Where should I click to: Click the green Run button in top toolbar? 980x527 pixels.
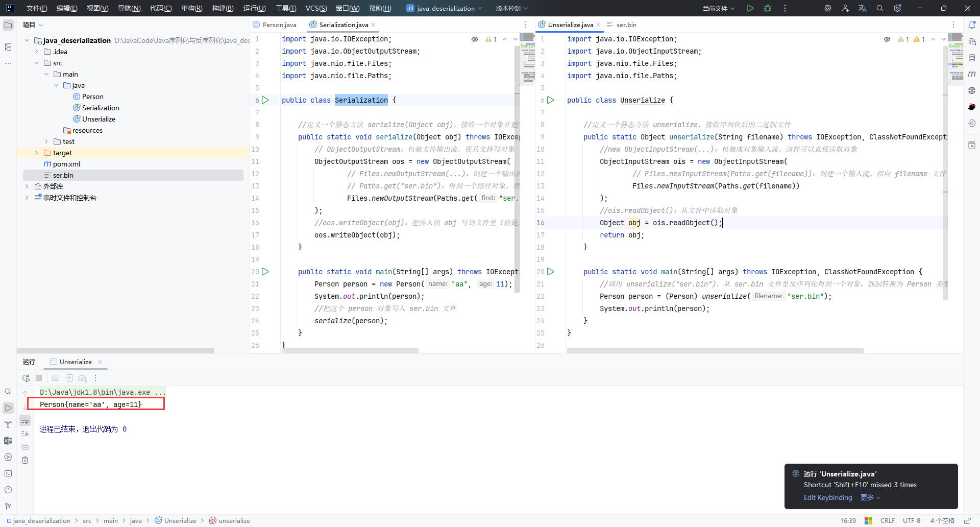[x=750, y=8]
